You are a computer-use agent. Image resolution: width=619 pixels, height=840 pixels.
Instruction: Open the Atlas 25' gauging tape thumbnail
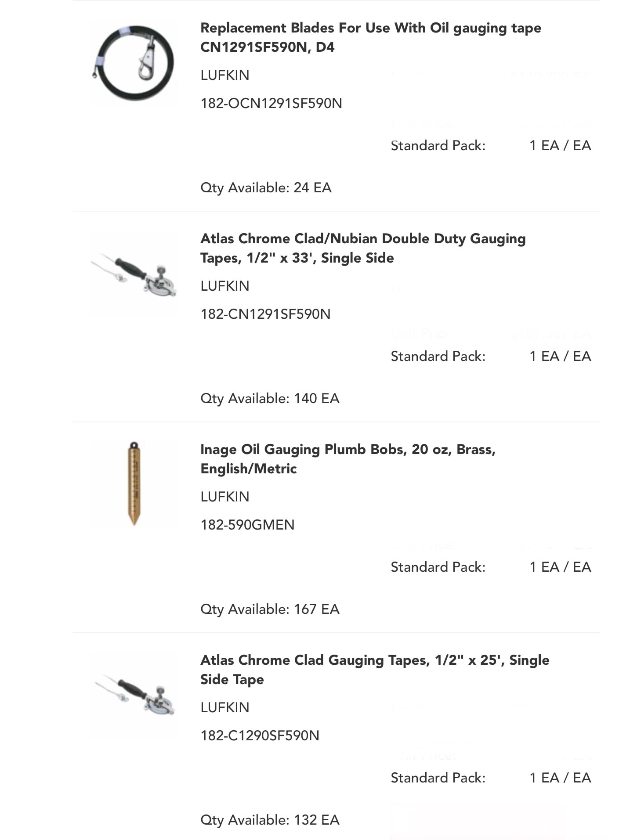pos(134,694)
